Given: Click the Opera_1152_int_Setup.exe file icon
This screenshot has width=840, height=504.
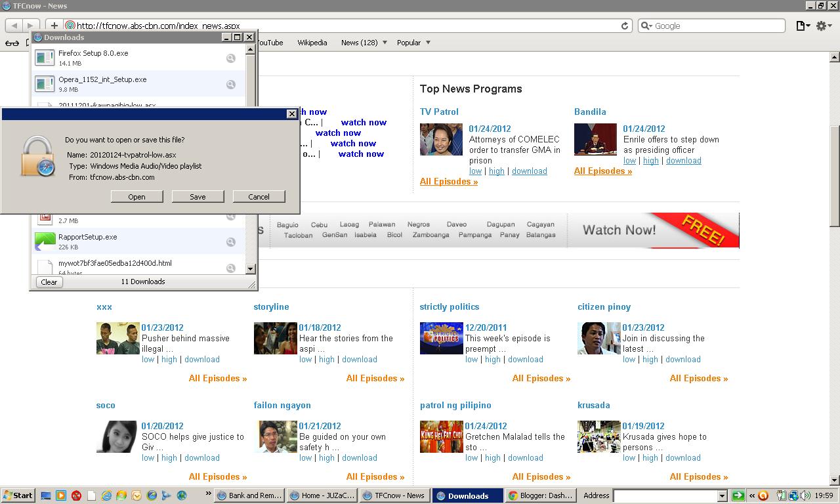Looking at the screenshot, I should tap(45, 85).
